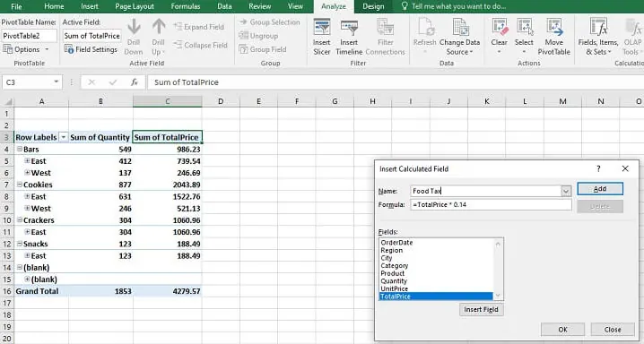Click the Add button in dialog

coord(600,189)
